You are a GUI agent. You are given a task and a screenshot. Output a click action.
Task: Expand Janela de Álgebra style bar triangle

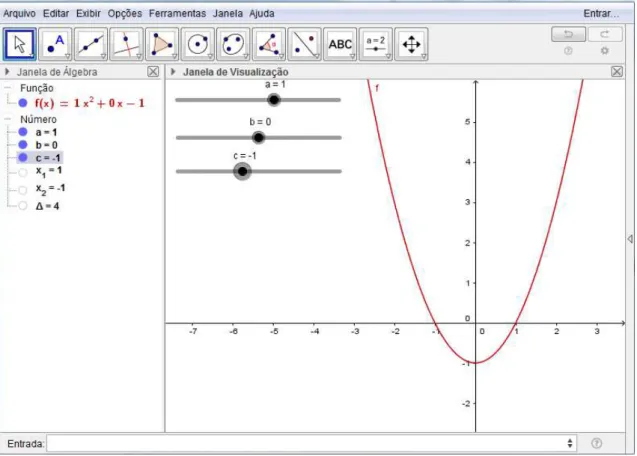pos(7,72)
